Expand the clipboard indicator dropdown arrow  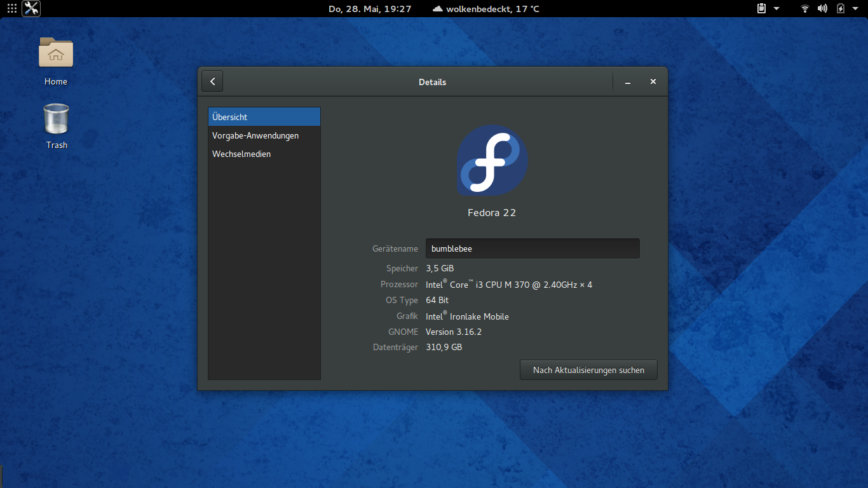776,9
